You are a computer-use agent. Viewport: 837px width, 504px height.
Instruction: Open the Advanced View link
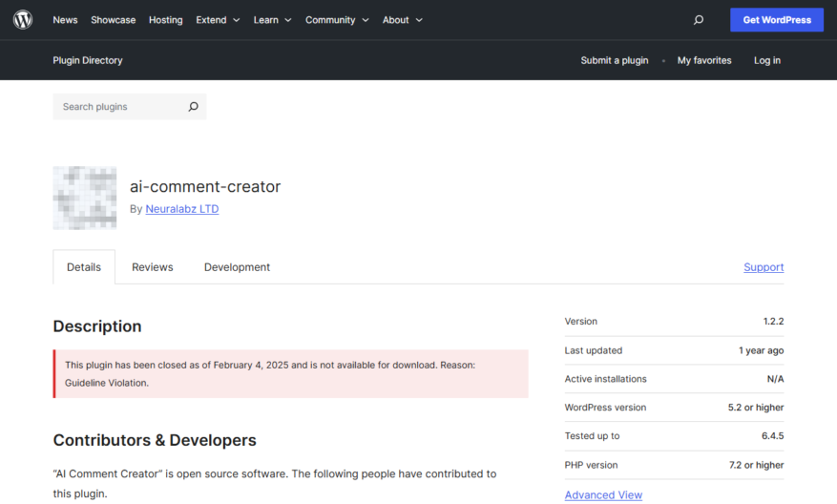point(603,494)
